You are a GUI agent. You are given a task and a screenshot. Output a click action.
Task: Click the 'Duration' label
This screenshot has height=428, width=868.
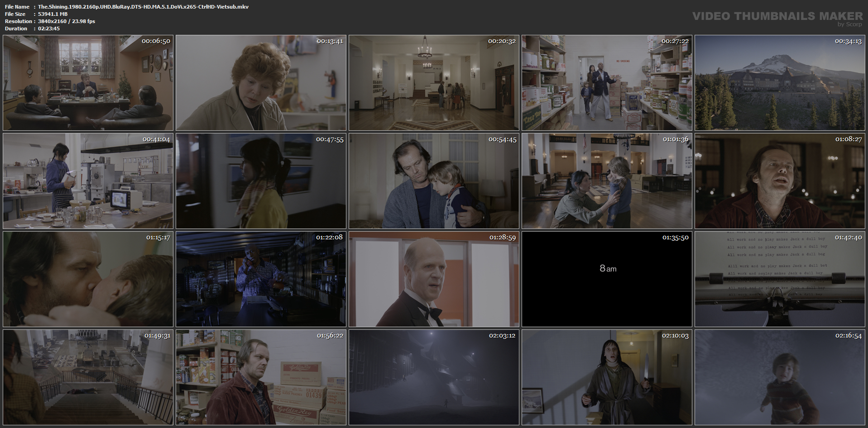[x=16, y=29]
